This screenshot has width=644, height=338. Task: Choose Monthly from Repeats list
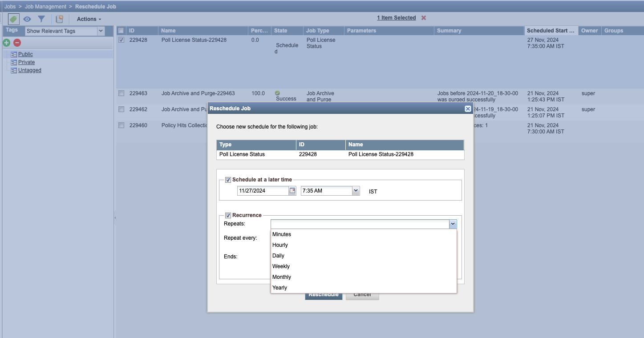point(364,277)
